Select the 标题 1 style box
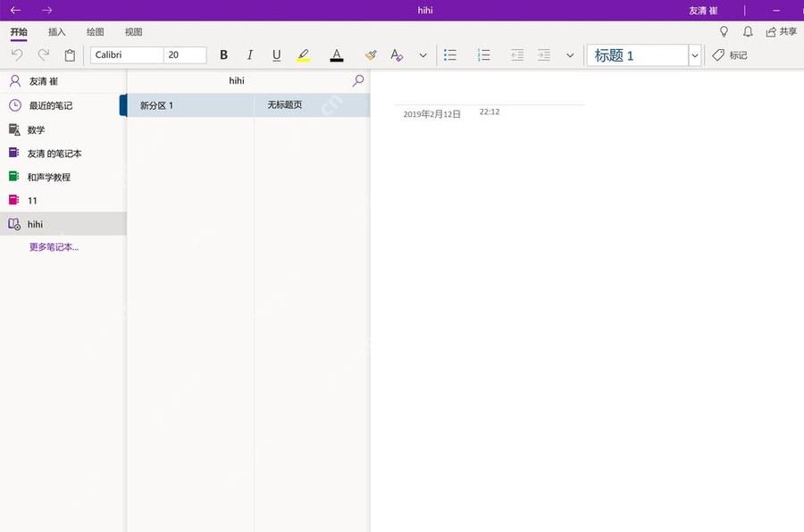Viewport: 804px width, 532px height. [x=637, y=54]
